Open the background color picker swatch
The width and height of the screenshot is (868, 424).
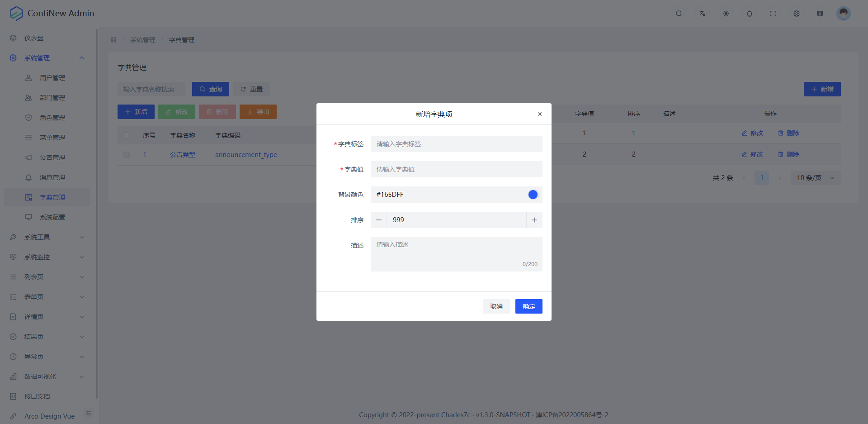533,195
